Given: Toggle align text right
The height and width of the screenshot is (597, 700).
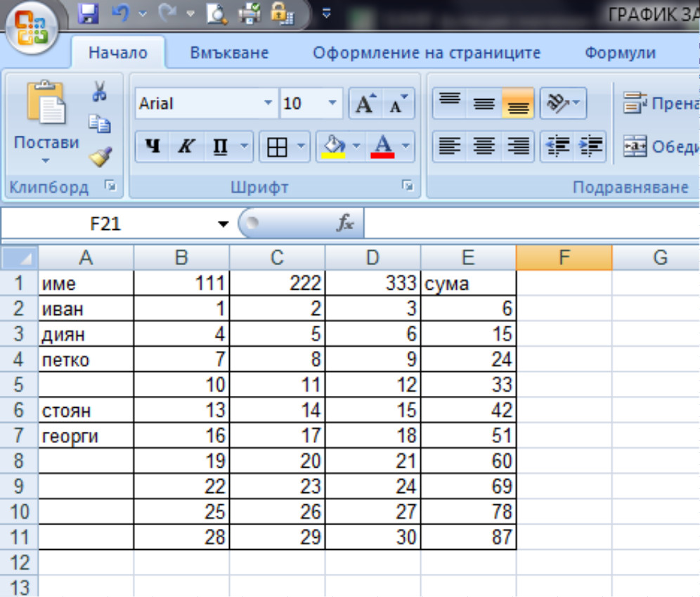Looking at the screenshot, I should pyautogui.click(x=518, y=146).
